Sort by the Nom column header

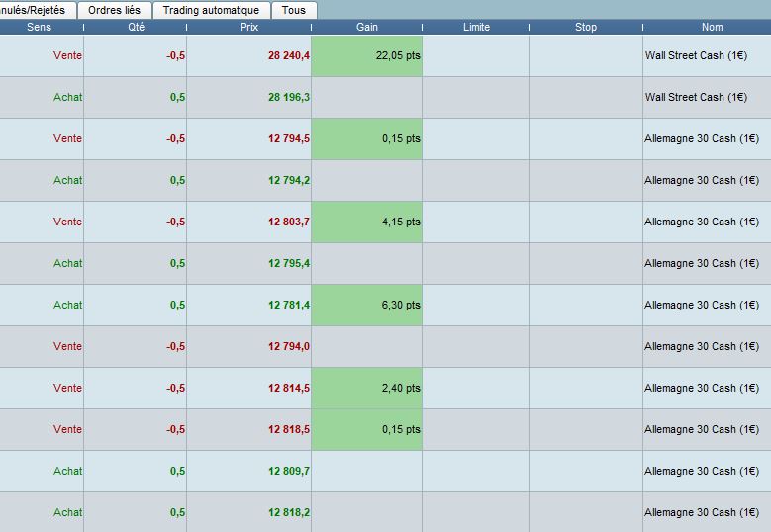tap(712, 27)
